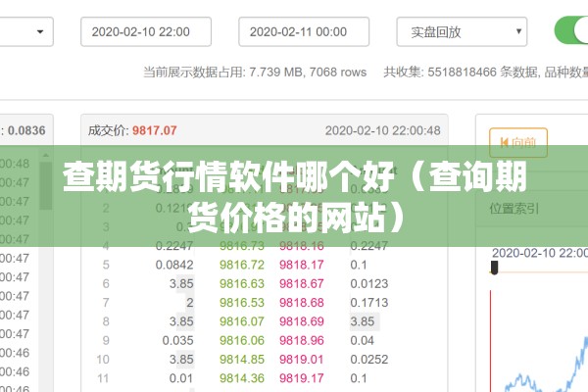Click bid price 9814.85 in row 10
588x392 pixels.
point(241,360)
